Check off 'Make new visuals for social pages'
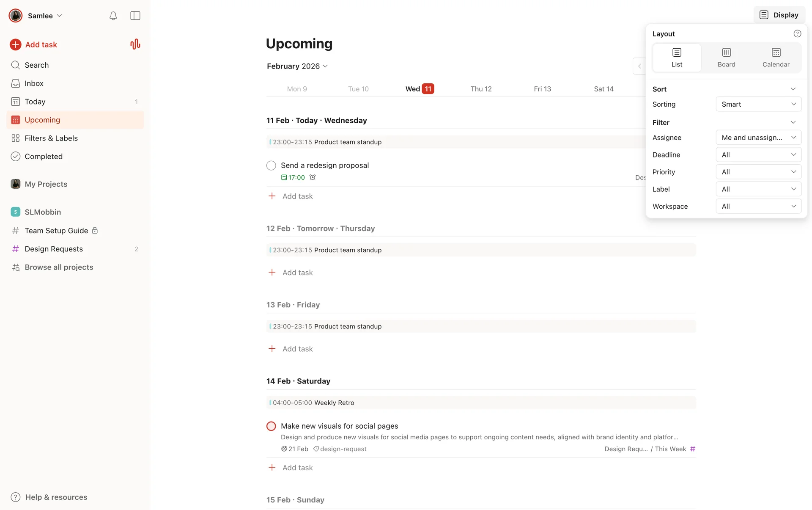This screenshot has height=510, width=812. point(271,426)
